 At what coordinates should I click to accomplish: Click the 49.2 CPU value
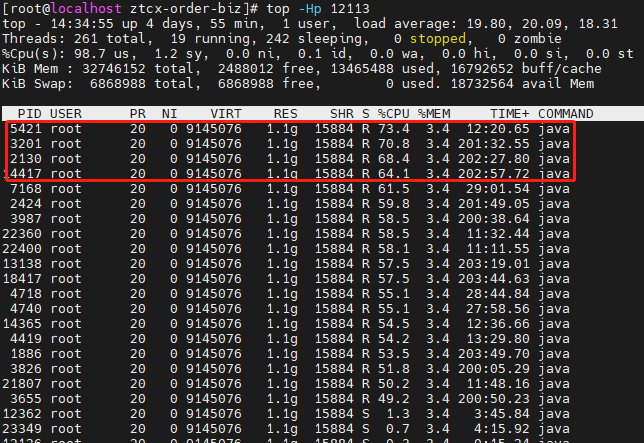pyautogui.click(x=393, y=399)
